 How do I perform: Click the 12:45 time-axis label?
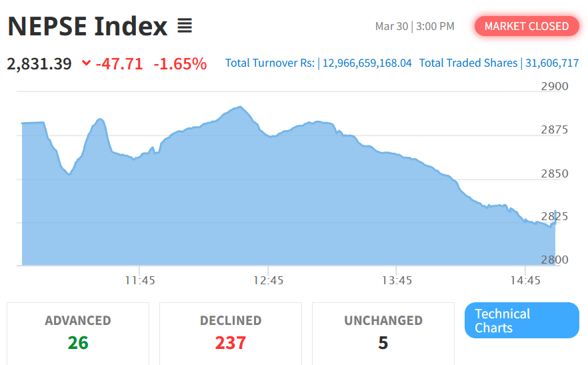point(268,280)
